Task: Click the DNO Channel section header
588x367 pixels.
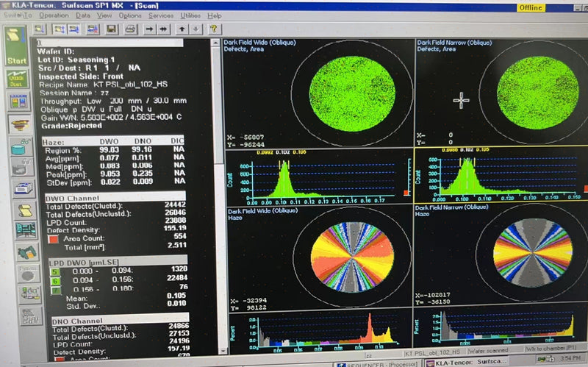Action: coord(120,320)
